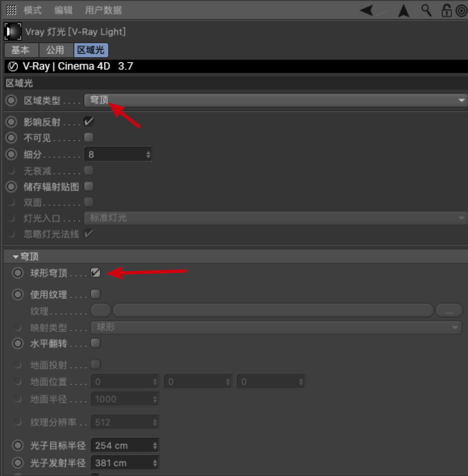Image resolution: width=468 pixels, height=476 pixels.
Task: Enable the 使用纹理 checkbox
Action: click(x=95, y=294)
